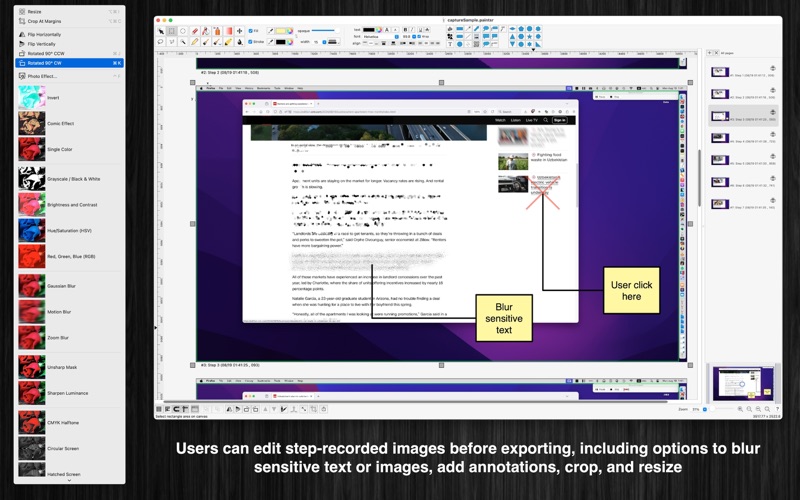Choose Rotated 90° CW menu item
This screenshot has width=800, height=500.
click(x=69, y=63)
